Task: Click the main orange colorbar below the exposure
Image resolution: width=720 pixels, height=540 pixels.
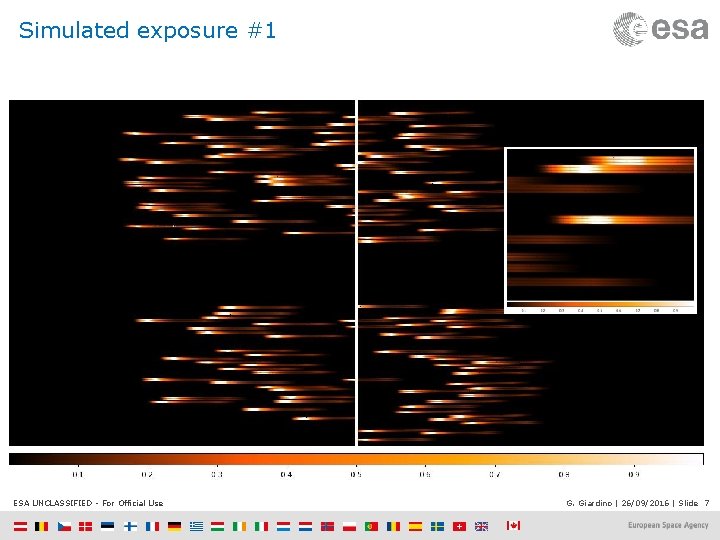Action: coord(356,459)
